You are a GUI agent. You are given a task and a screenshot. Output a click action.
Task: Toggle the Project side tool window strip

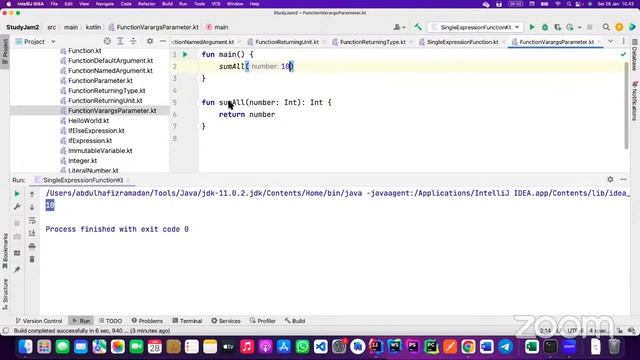click(x=5, y=51)
